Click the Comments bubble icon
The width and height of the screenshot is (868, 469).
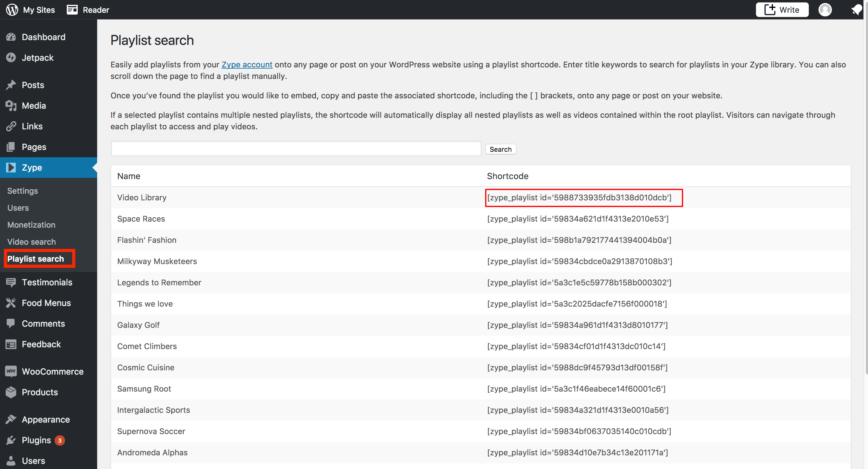(x=11, y=324)
